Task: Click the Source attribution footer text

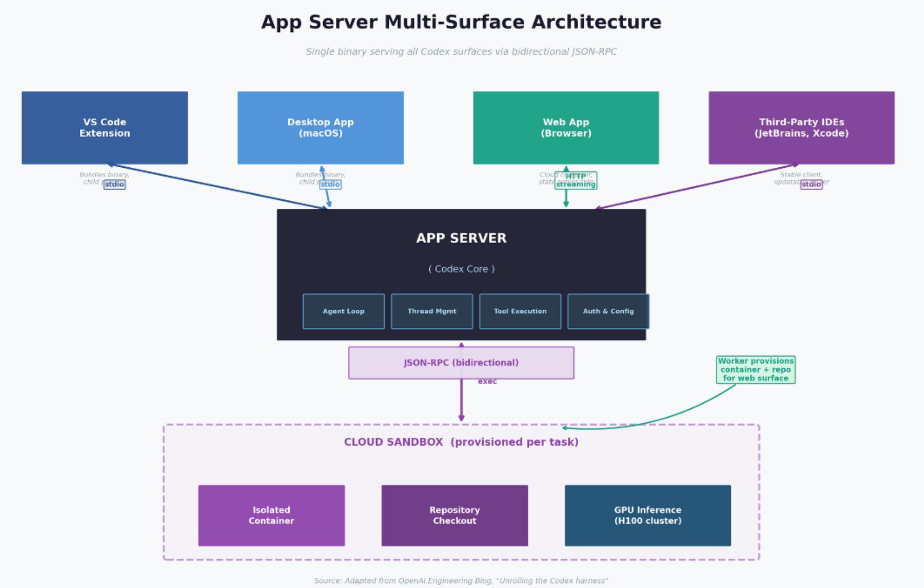Action: tap(461, 581)
